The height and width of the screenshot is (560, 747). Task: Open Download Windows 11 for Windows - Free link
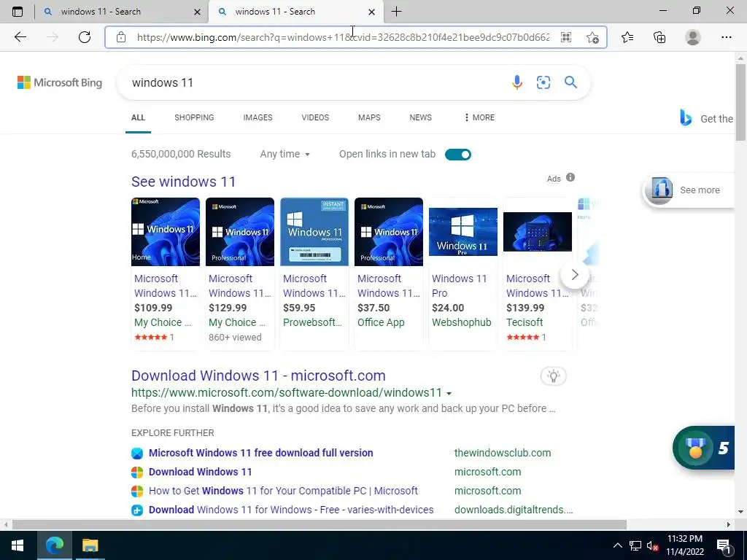[x=291, y=510]
